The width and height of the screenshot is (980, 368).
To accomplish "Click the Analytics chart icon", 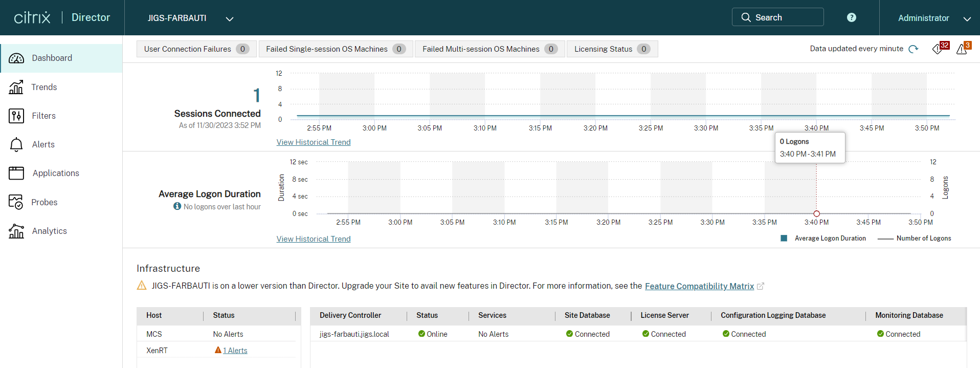I will [16, 231].
